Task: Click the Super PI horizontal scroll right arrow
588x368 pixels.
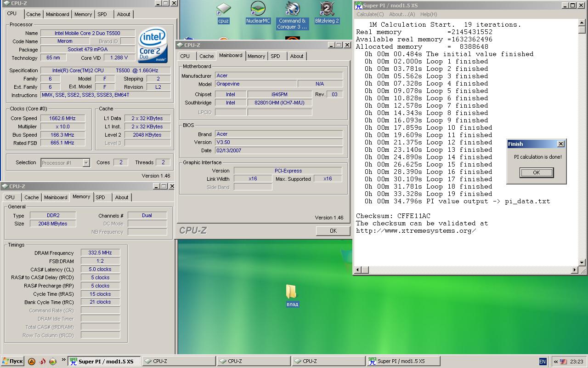Action: (575, 270)
